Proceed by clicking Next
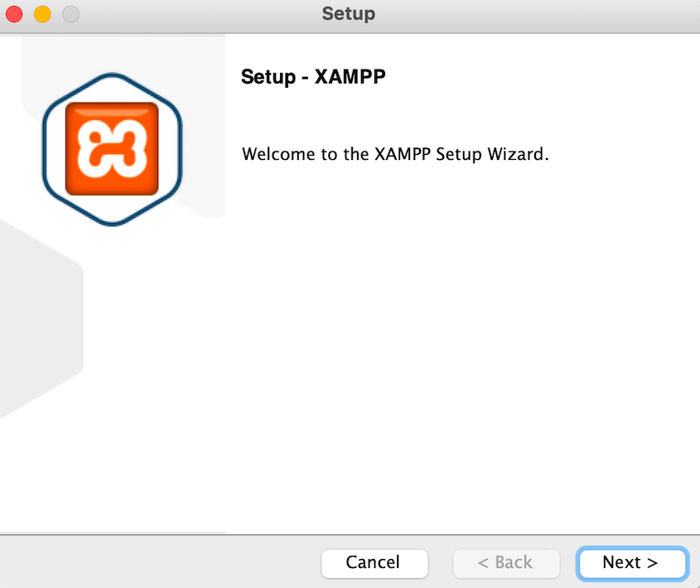This screenshot has height=588, width=700. coord(631,563)
